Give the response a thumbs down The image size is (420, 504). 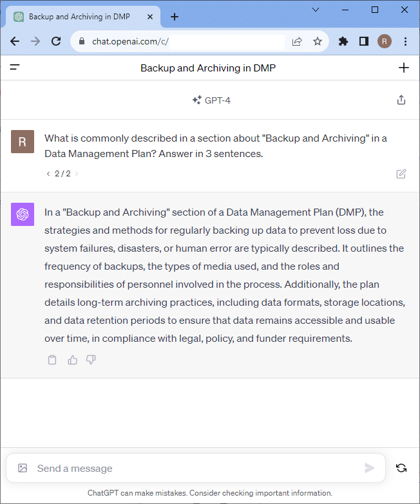pyautogui.click(x=91, y=360)
